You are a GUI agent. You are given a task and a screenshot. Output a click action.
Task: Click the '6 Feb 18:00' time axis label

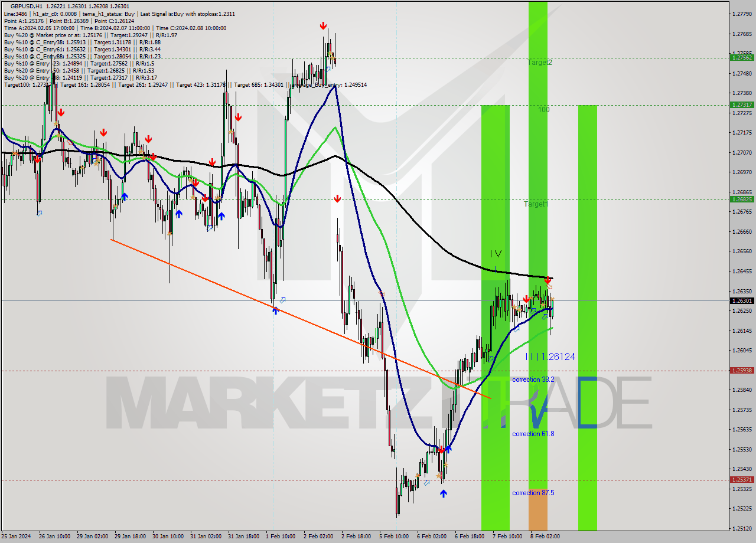click(470, 537)
